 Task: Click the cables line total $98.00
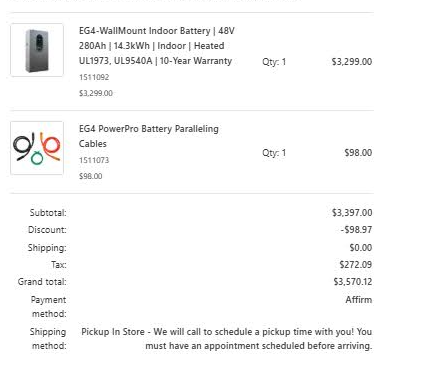(358, 153)
